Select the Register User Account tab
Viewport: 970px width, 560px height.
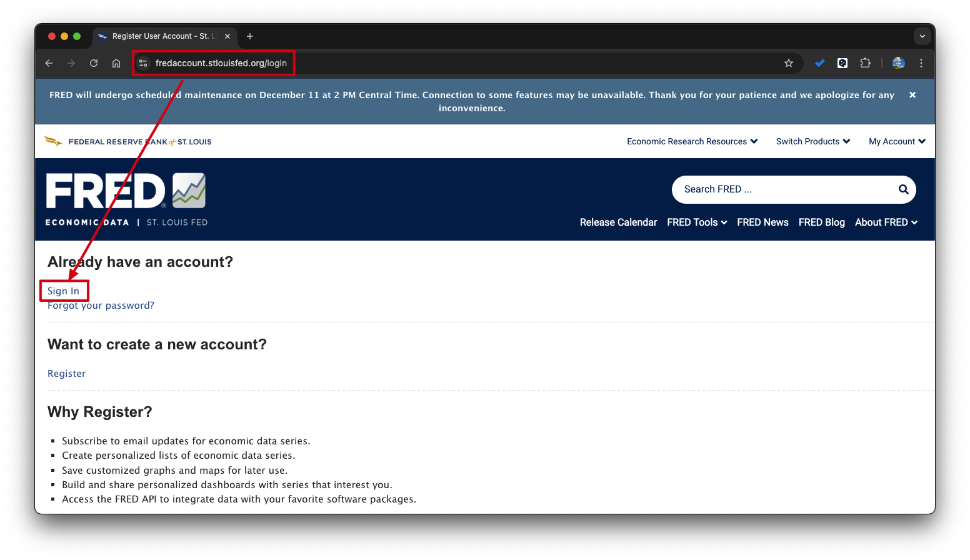[x=164, y=36]
